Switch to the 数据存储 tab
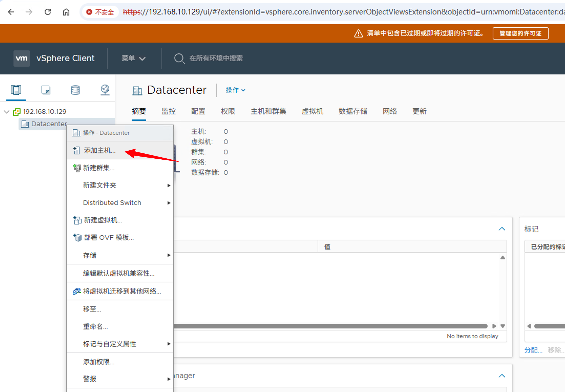The image size is (565, 392). click(353, 111)
